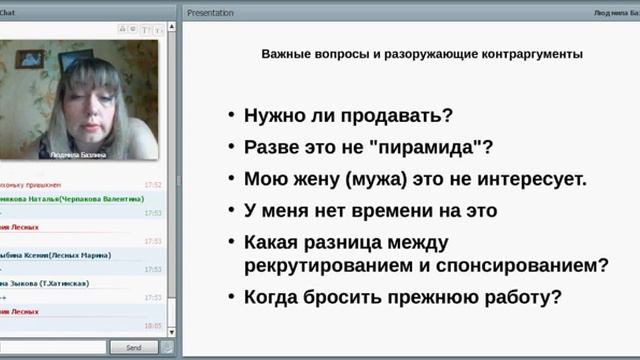Click the chat scrollbar down arrow

tap(172, 332)
